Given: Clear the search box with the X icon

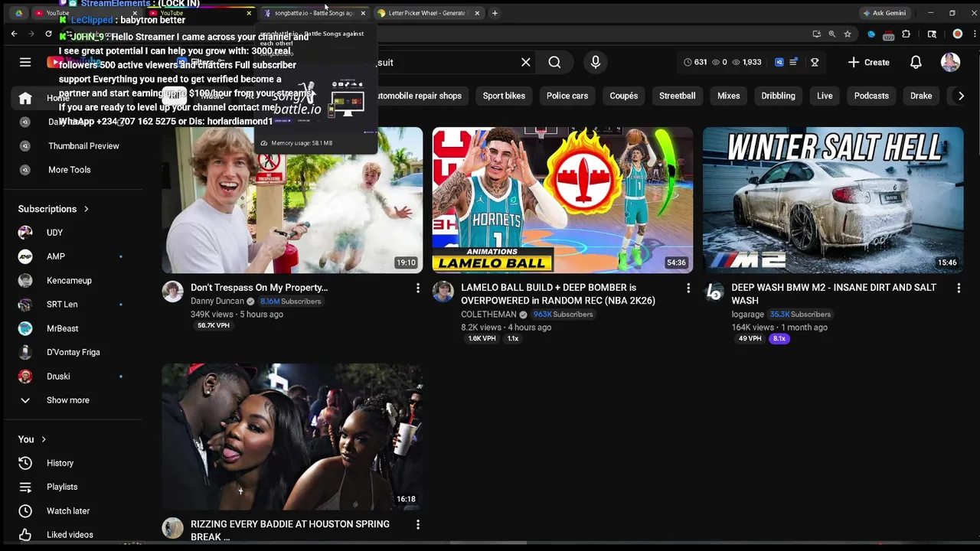Looking at the screenshot, I should (x=526, y=62).
